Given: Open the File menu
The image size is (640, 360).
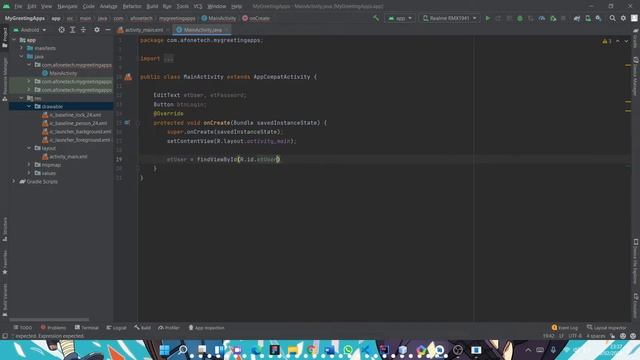Looking at the screenshot, I should click(x=18, y=7).
